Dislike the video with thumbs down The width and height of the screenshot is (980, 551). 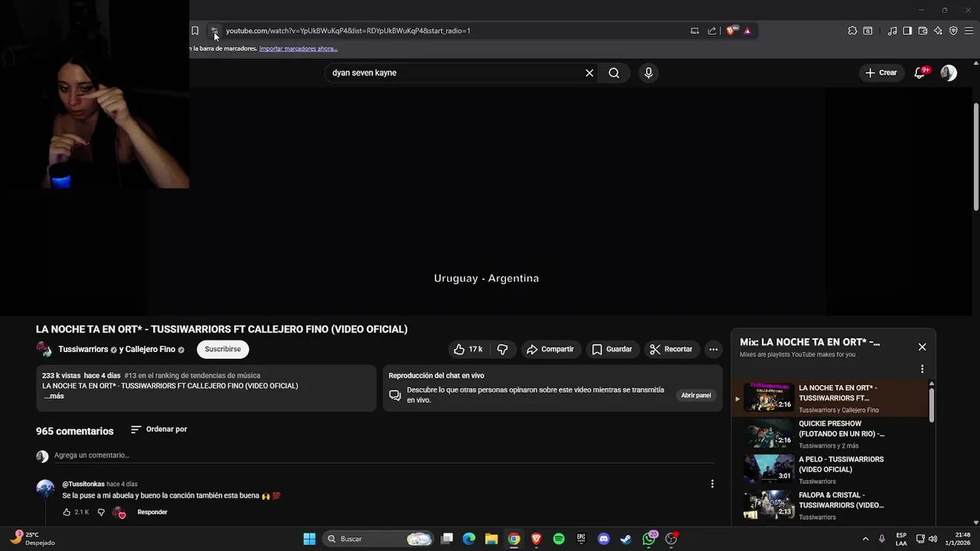(x=502, y=349)
